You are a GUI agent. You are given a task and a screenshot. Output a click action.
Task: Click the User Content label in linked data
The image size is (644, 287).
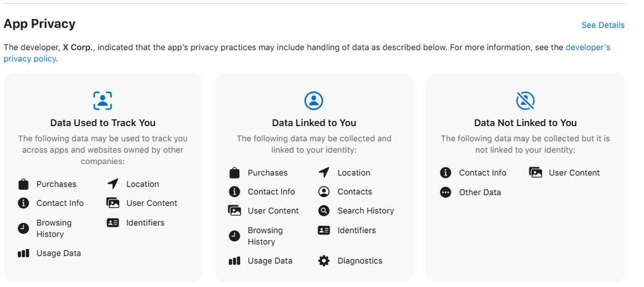pos(273,210)
